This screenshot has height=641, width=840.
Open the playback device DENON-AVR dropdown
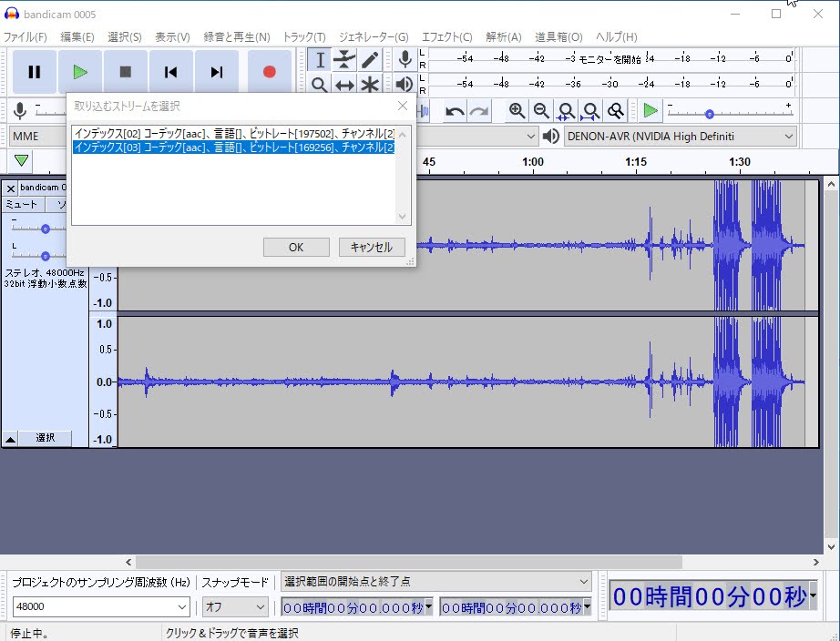pyautogui.click(x=680, y=137)
